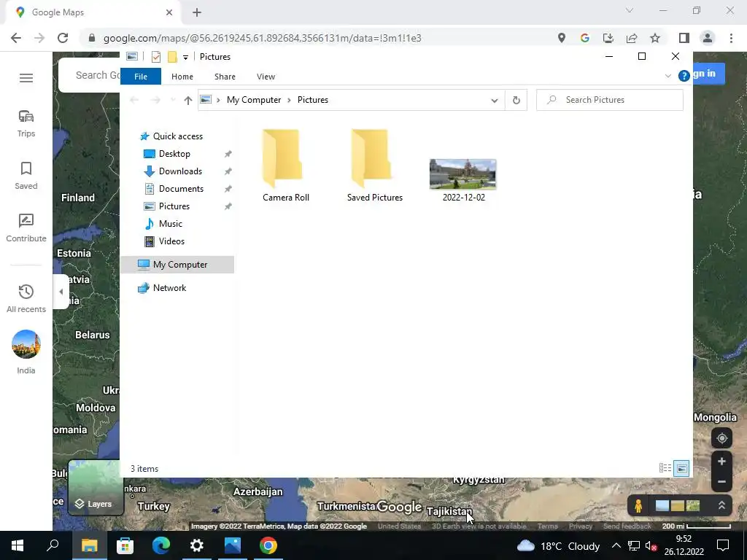Select My Computer in navigation pane
Screen dimensions: 747x560
(178, 265)
